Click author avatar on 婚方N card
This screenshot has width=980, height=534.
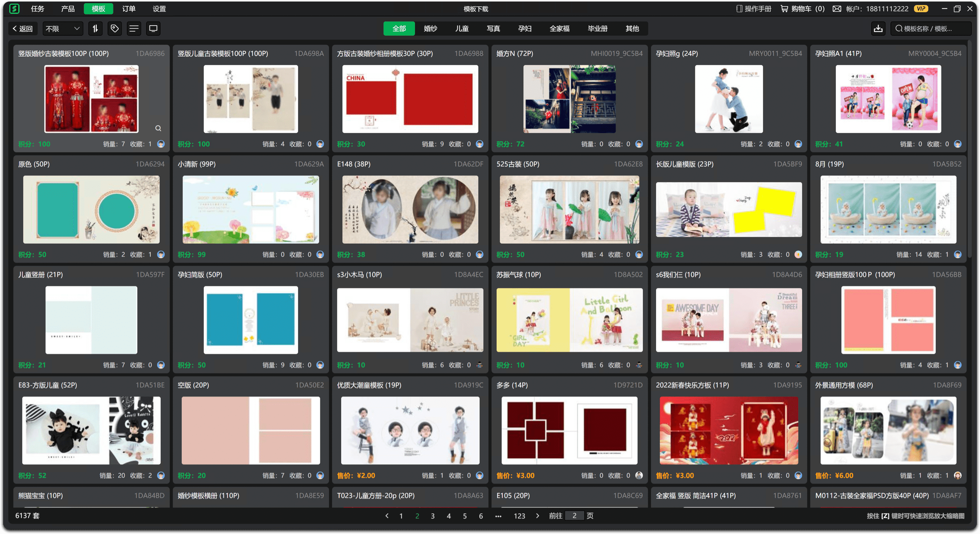639,144
